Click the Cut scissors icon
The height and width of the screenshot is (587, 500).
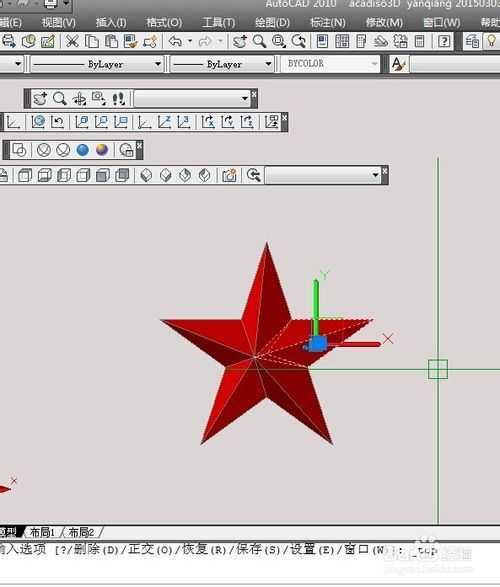[x=72, y=41]
